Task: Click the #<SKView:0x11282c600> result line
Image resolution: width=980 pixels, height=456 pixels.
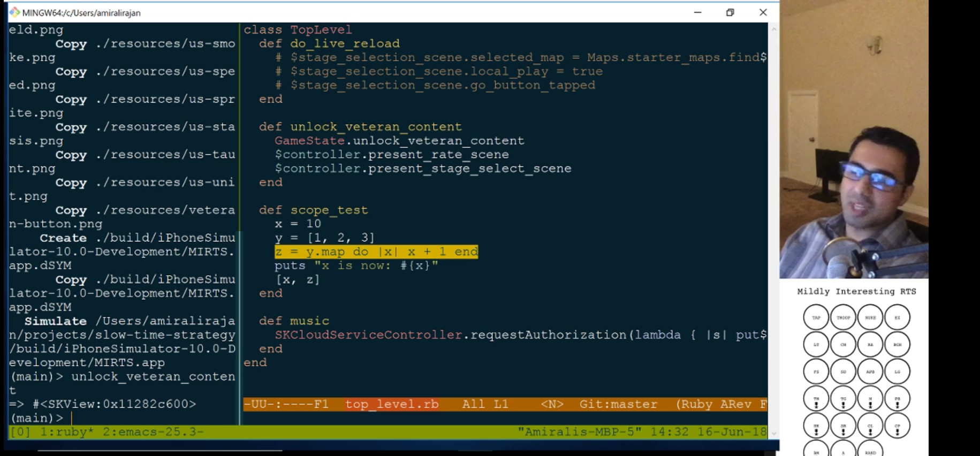Action: (x=103, y=404)
